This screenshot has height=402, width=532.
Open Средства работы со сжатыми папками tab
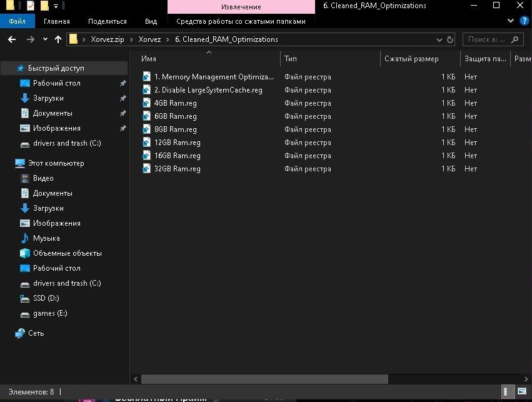(x=241, y=21)
